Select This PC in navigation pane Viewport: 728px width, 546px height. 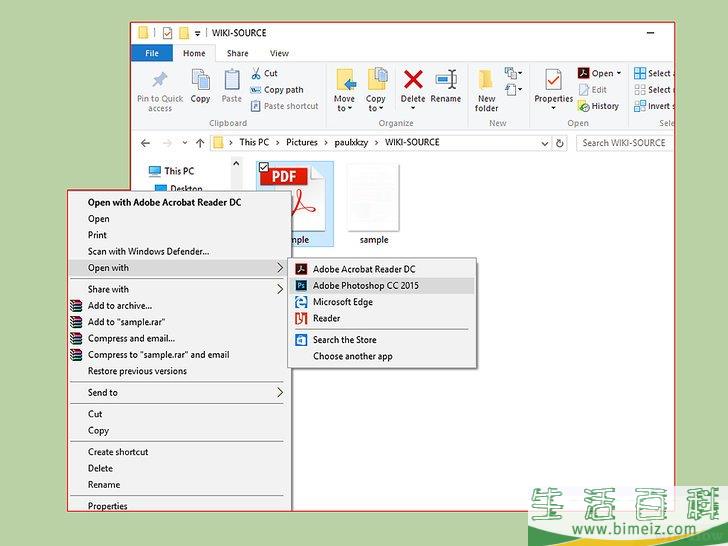point(171,171)
